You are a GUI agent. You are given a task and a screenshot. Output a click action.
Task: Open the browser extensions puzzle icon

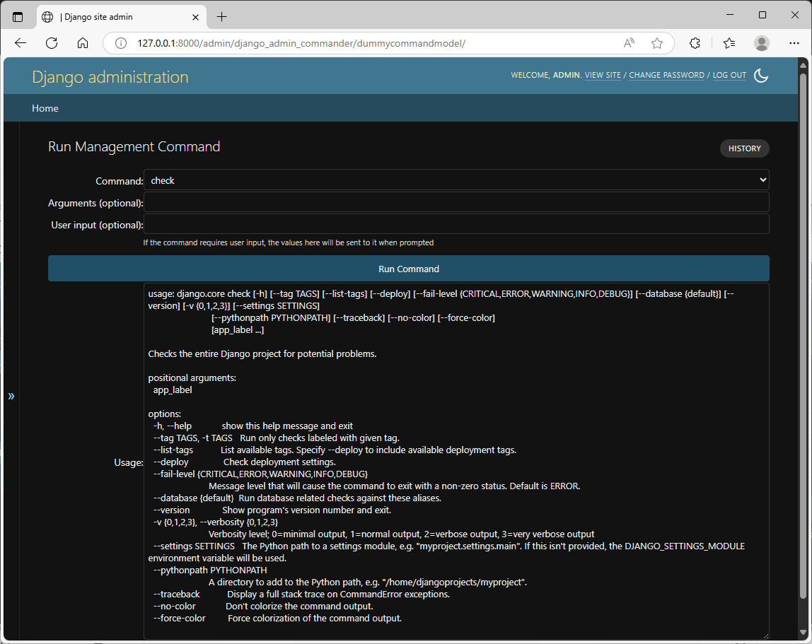point(695,44)
